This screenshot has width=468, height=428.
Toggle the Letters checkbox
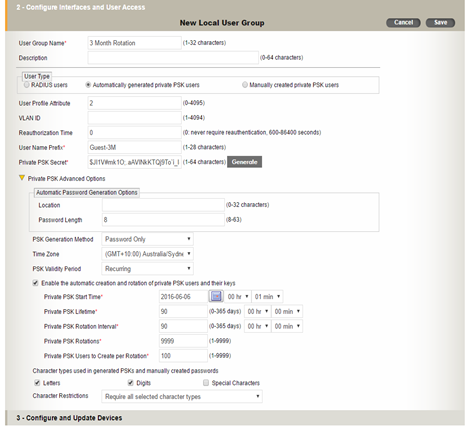click(37, 383)
